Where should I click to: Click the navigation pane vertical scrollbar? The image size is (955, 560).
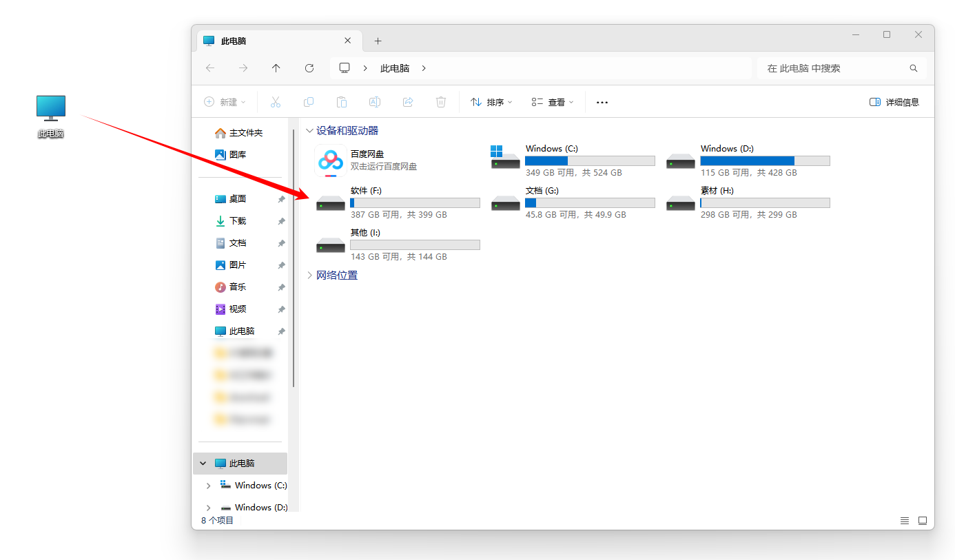294,258
